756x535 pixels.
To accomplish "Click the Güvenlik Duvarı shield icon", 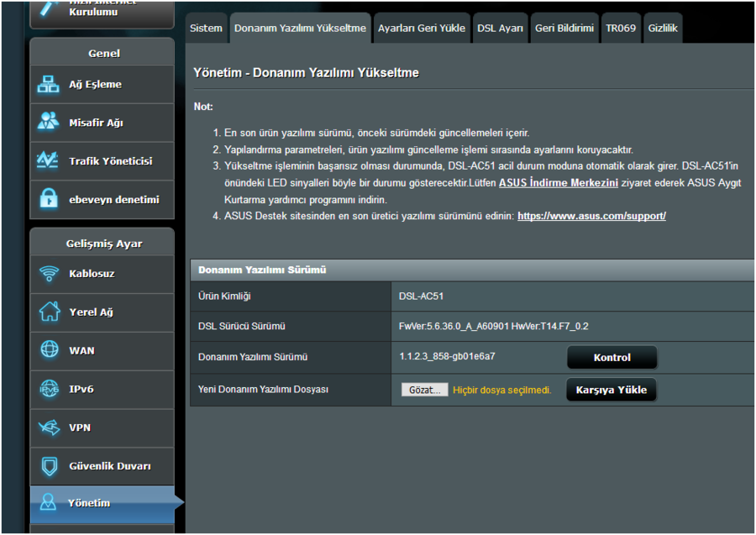I will click(50, 466).
